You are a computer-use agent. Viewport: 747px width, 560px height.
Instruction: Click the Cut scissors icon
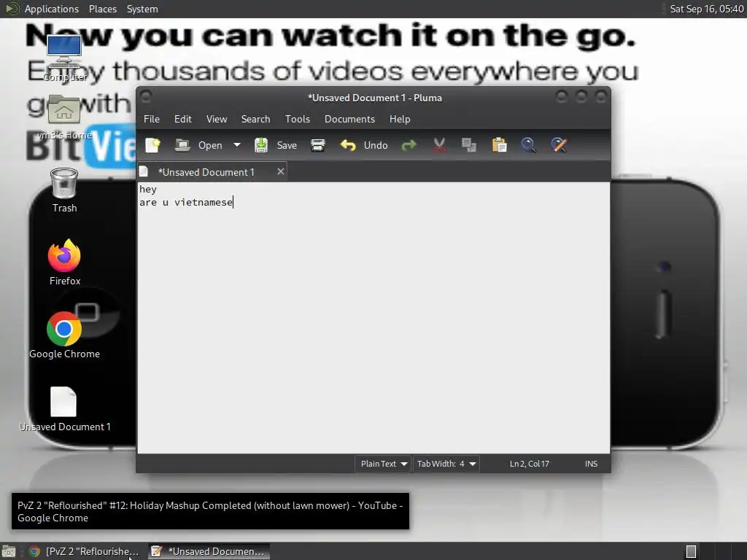click(439, 145)
